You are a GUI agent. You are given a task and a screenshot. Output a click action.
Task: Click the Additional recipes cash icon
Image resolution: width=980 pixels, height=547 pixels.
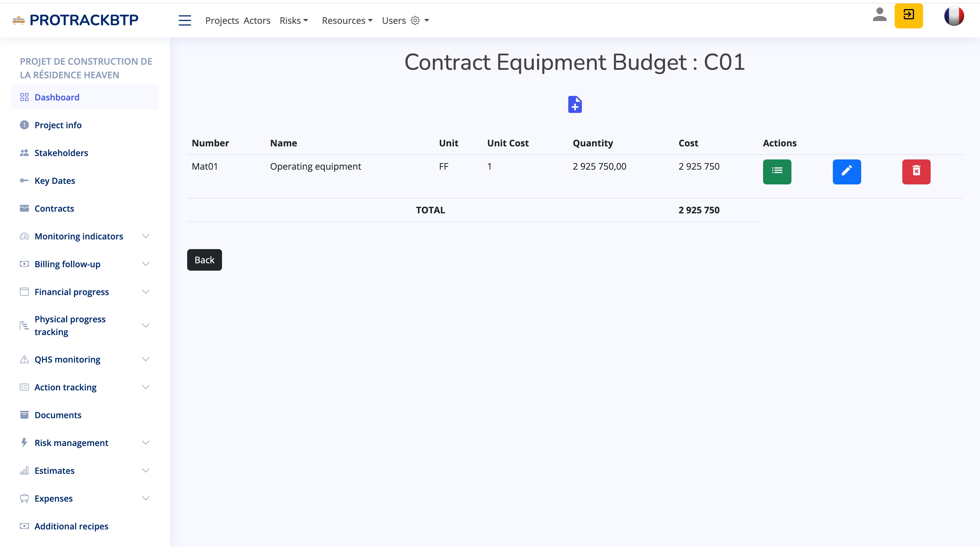pos(24,526)
